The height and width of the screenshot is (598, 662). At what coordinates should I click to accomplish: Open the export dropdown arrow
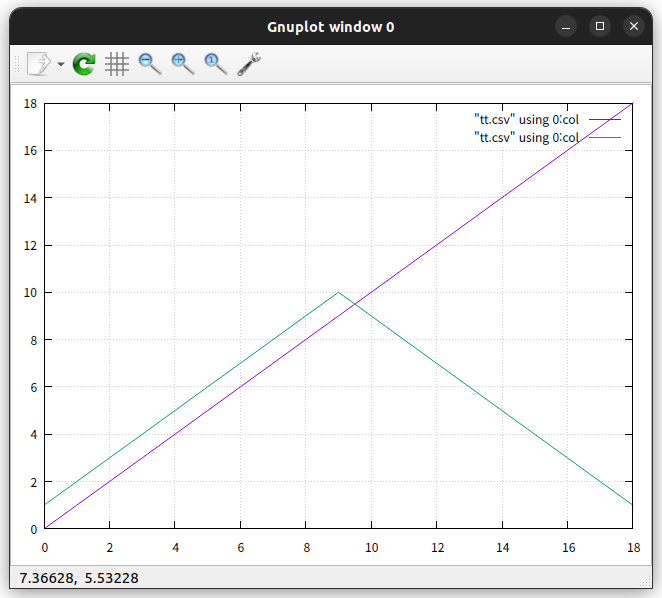pyautogui.click(x=61, y=64)
